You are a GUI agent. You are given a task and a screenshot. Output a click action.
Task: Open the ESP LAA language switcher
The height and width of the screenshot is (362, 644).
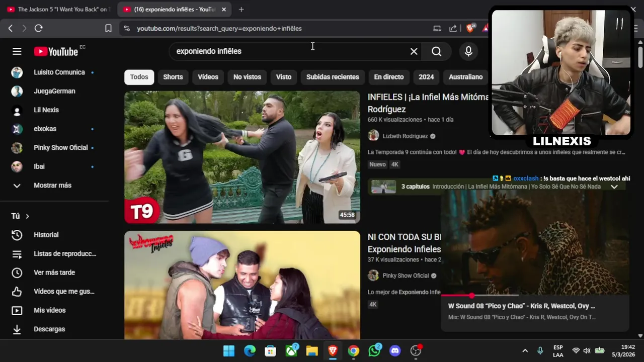pyautogui.click(x=558, y=351)
